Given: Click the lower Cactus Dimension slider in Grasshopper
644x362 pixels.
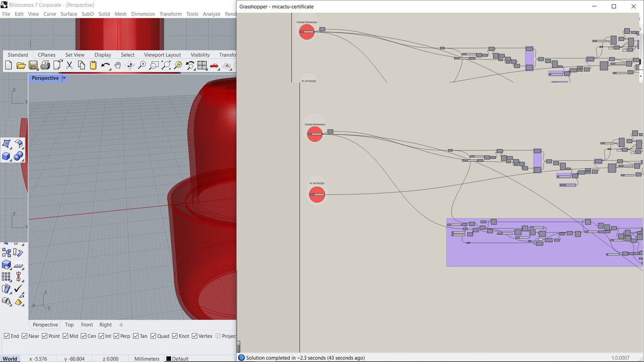Looking at the screenshot, I should pos(315,134).
